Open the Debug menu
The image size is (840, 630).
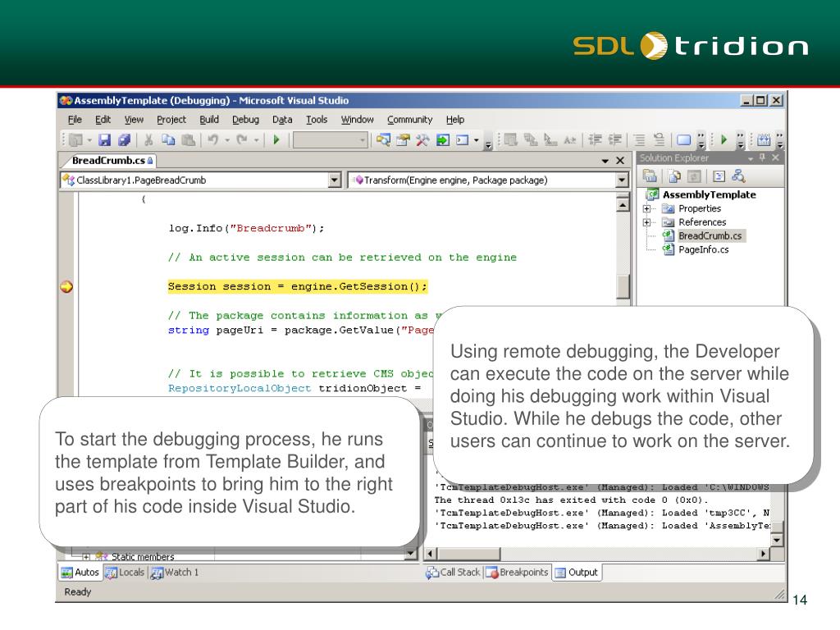(245, 120)
